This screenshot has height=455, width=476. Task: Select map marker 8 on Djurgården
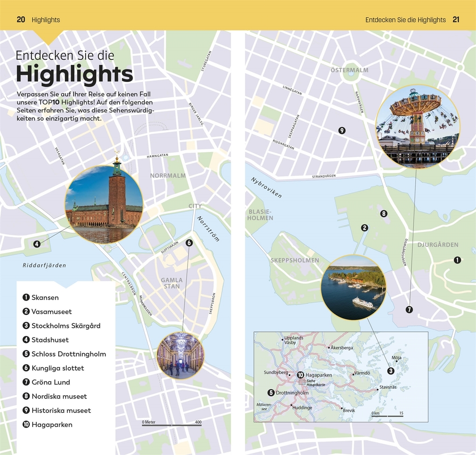click(x=384, y=214)
